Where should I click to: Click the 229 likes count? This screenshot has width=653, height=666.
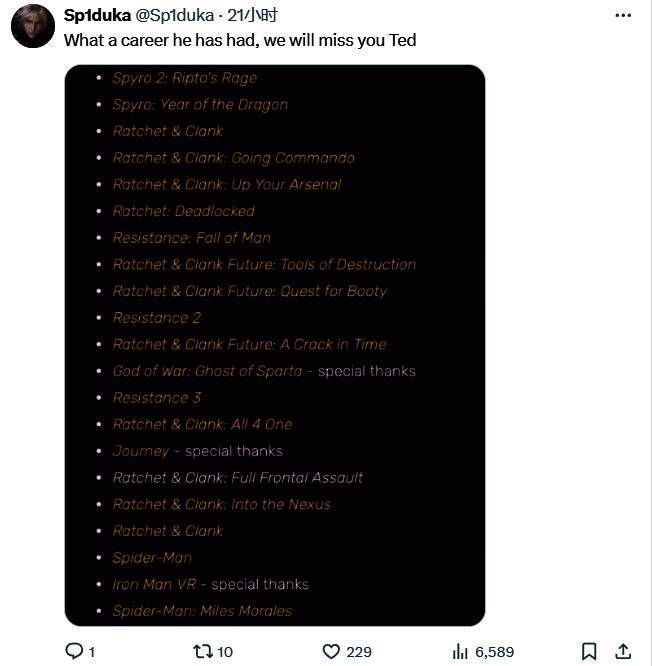[359, 652]
